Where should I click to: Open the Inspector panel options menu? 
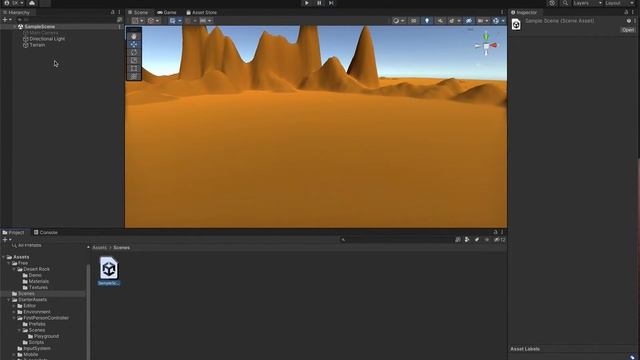point(633,12)
